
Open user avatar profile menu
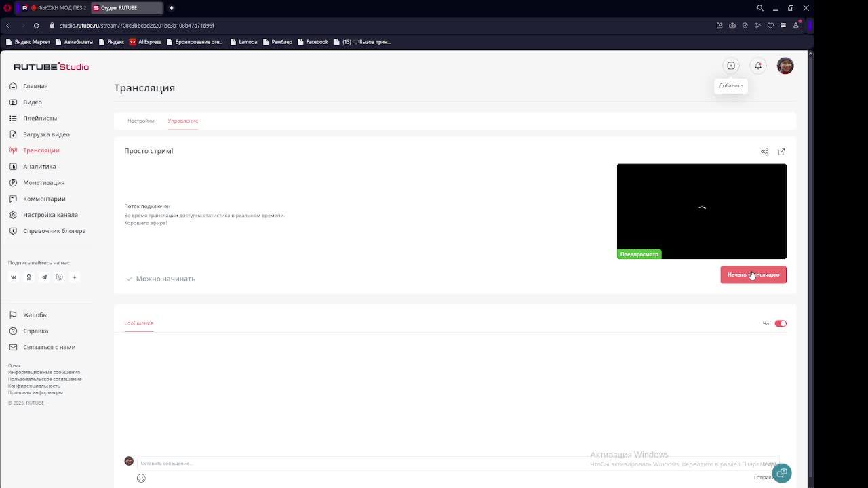pos(785,66)
